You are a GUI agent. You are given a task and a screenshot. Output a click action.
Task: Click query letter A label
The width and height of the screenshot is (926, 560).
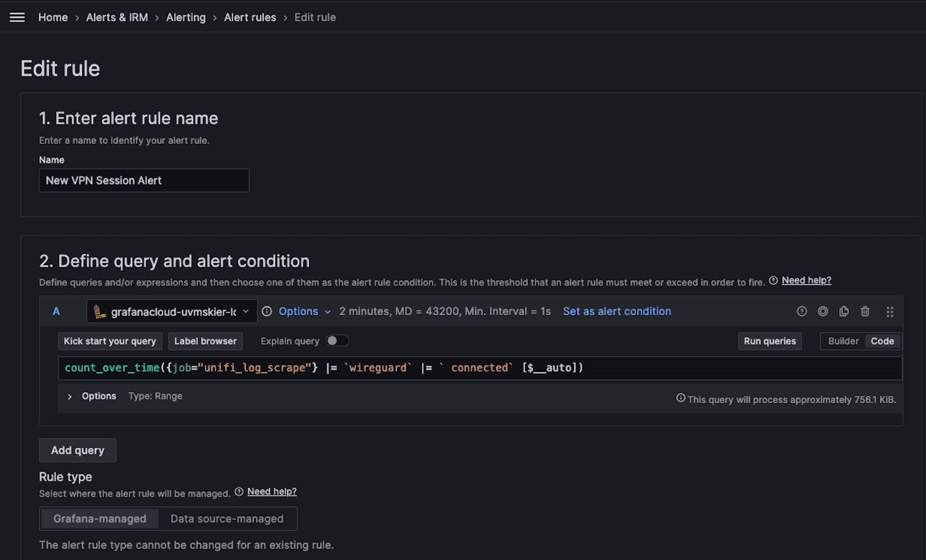[x=56, y=311]
